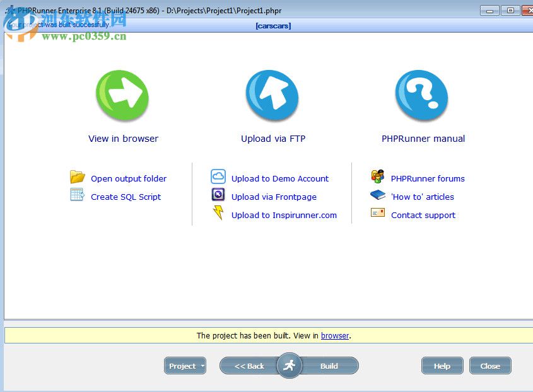Click the Upload via Frontpage icon

coord(218,196)
